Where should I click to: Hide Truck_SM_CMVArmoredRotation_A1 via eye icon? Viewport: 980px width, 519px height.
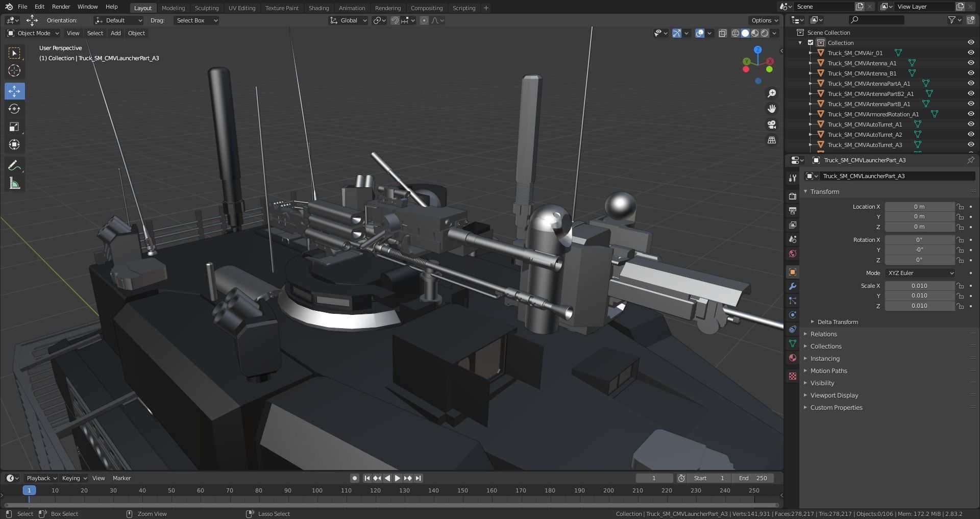[x=971, y=114]
